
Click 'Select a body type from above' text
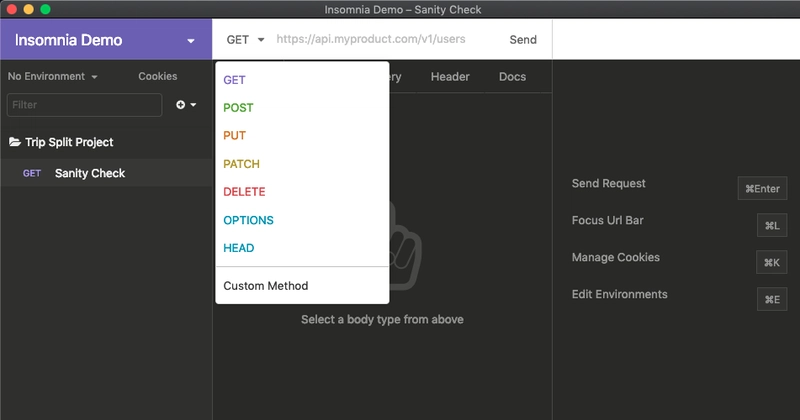[x=382, y=319]
